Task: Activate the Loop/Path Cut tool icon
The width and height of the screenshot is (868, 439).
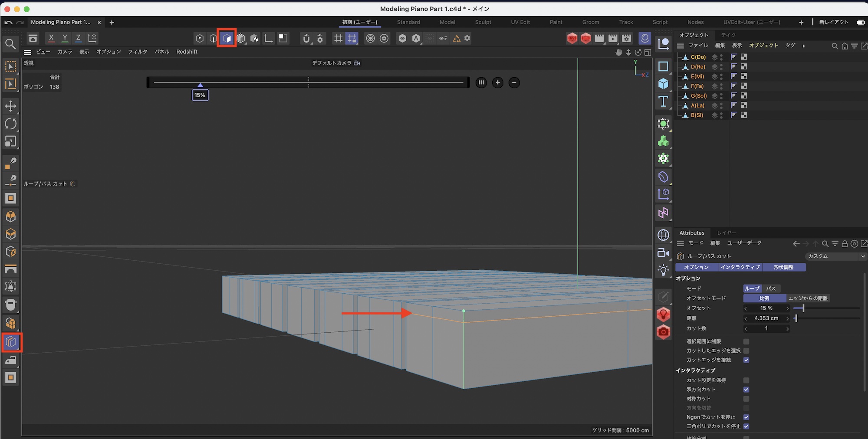Action: [11, 342]
